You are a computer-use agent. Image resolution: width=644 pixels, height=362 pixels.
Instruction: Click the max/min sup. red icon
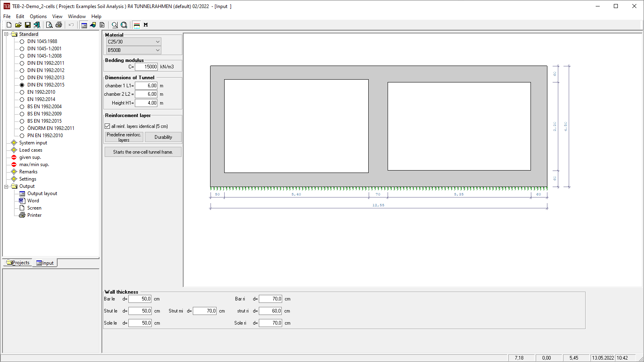[14, 165]
